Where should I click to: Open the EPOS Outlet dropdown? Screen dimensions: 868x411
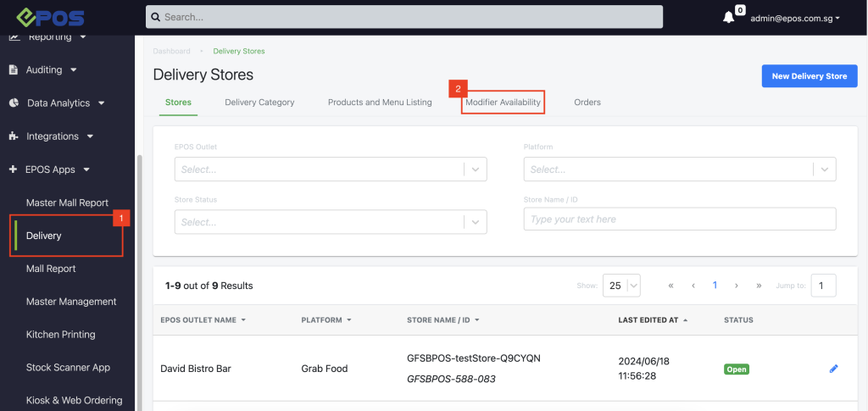click(x=331, y=169)
